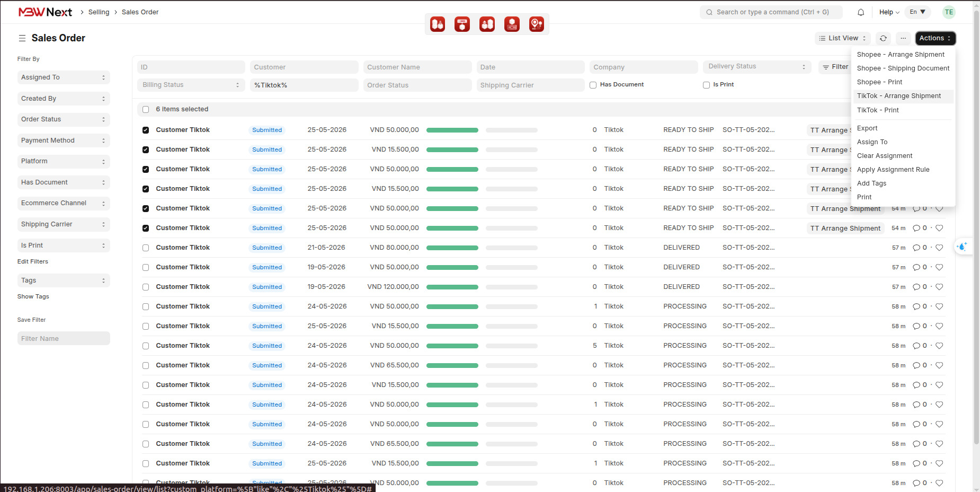Image resolution: width=980 pixels, height=492 pixels.
Task: Open the three-dots more menu
Action: [903, 38]
